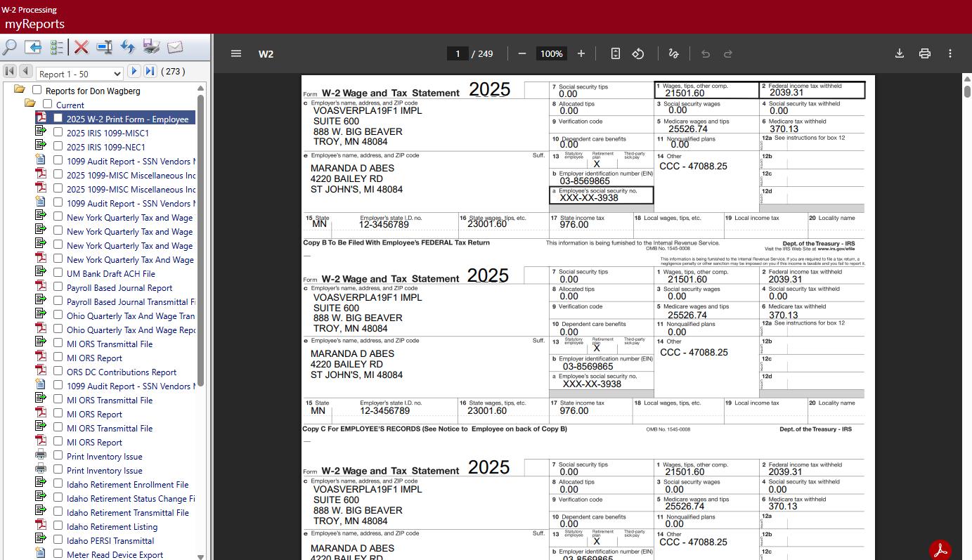Click the rename report icon

tap(105, 47)
